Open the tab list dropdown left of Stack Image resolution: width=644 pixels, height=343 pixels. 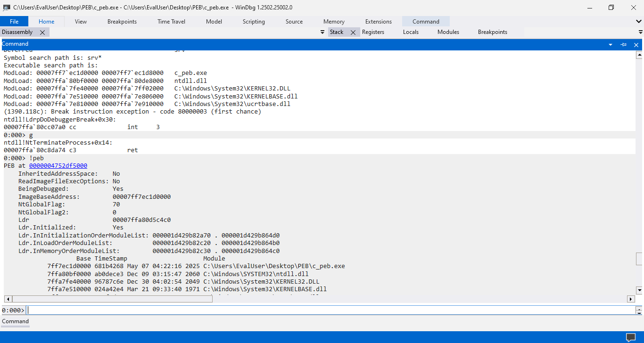click(x=322, y=32)
